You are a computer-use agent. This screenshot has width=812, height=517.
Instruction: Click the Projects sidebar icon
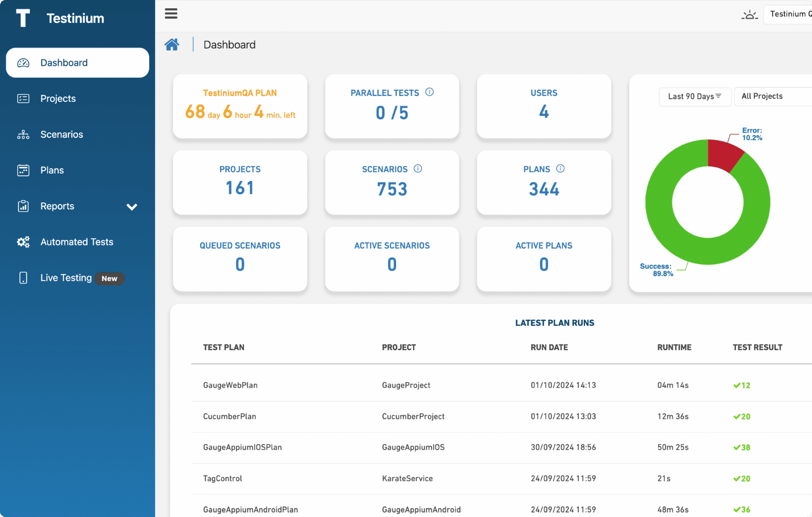[x=23, y=99]
